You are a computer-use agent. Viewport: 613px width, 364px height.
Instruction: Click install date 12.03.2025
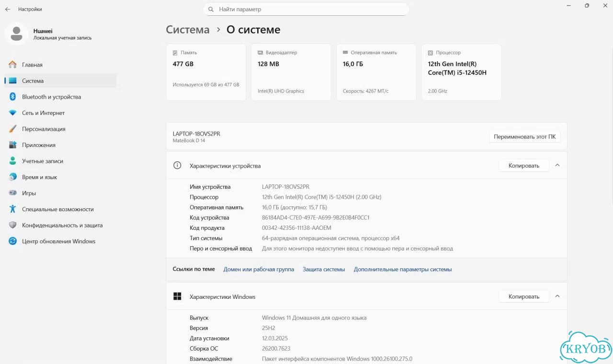[275, 338]
